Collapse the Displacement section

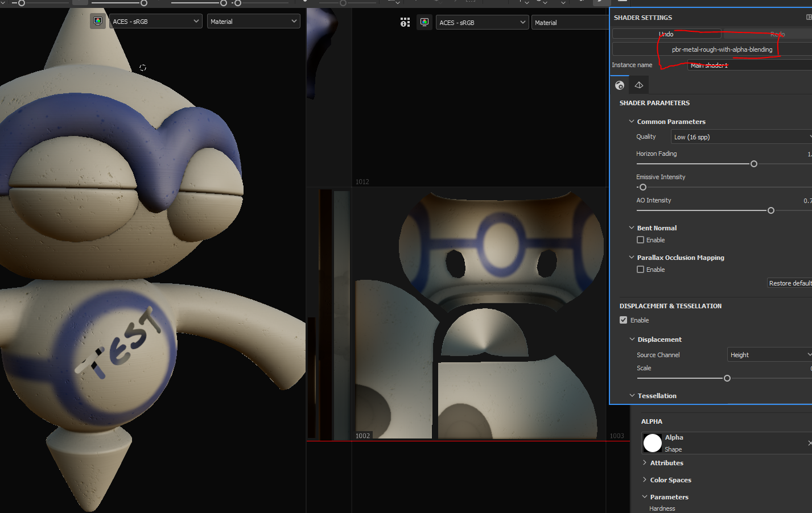632,340
